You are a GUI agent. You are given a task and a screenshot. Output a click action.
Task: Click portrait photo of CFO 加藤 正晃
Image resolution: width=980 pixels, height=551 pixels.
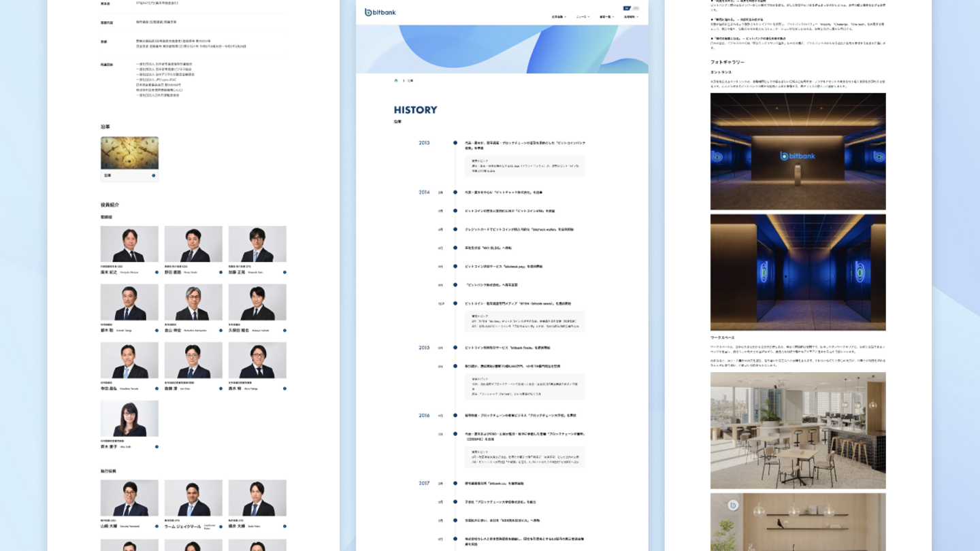(x=257, y=244)
